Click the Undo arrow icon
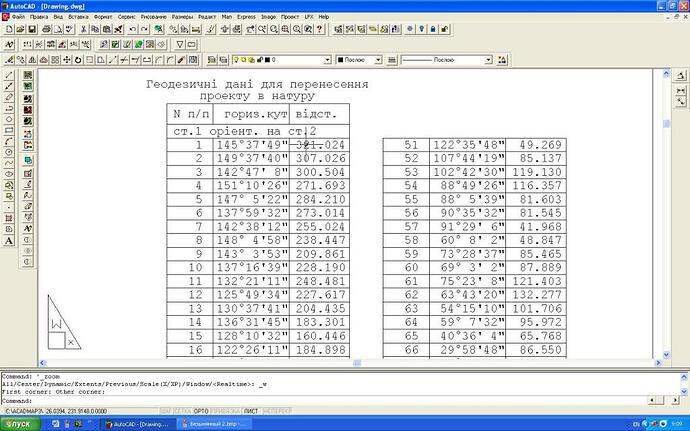The image size is (690, 431). pyautogui.click(x=133, y=29)
